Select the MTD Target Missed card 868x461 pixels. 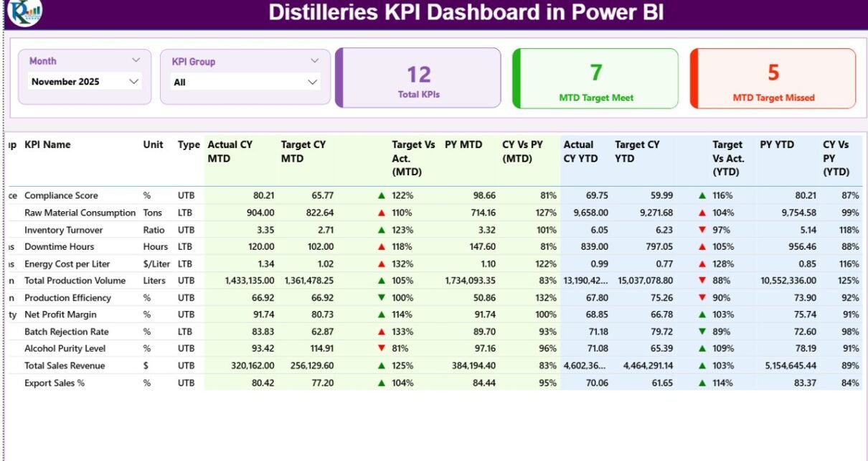click(x=773, y=78)
